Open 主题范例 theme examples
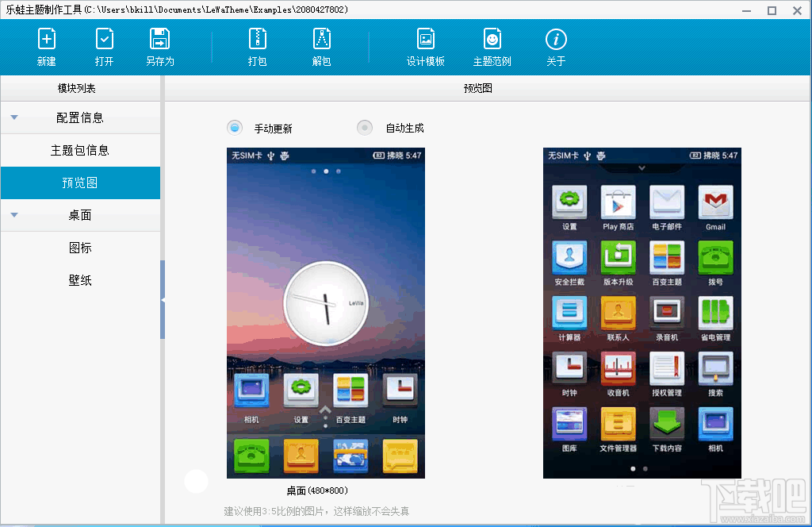This screenshot has height=527, width=812. [492, 47]
